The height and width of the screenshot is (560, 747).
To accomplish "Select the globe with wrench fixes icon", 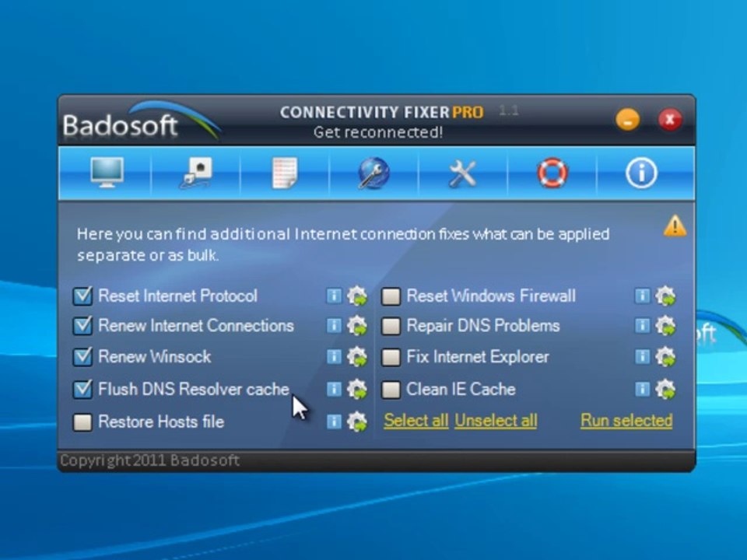I will coord(373,173).
